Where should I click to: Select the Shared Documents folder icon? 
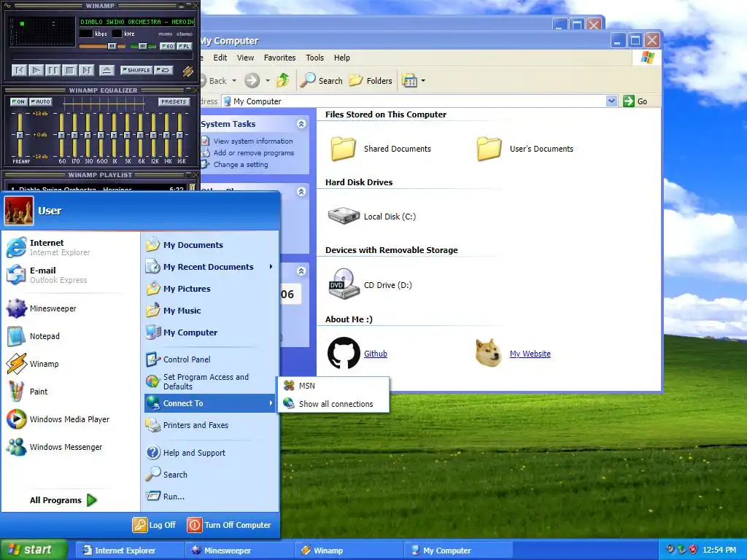(x=344, y=149)
